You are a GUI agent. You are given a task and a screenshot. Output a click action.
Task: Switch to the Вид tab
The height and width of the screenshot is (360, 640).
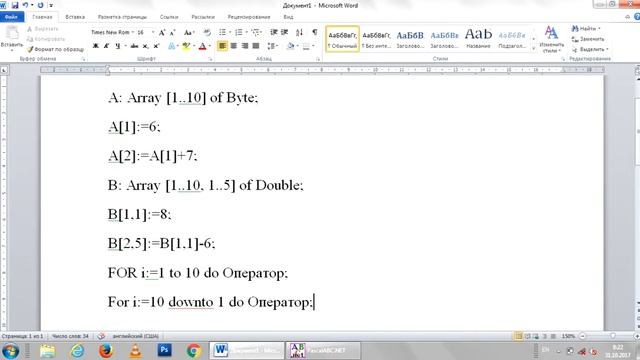click(288, 17)
